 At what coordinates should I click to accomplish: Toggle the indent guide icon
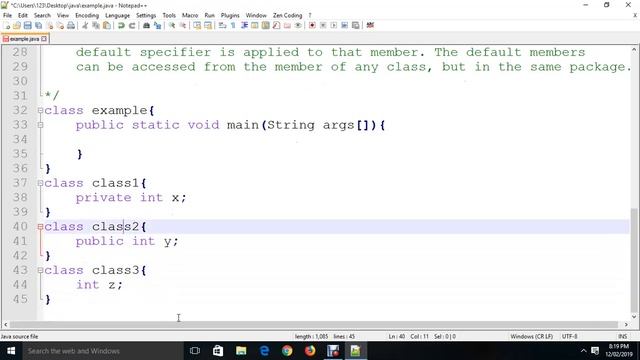tap(244, 25)
